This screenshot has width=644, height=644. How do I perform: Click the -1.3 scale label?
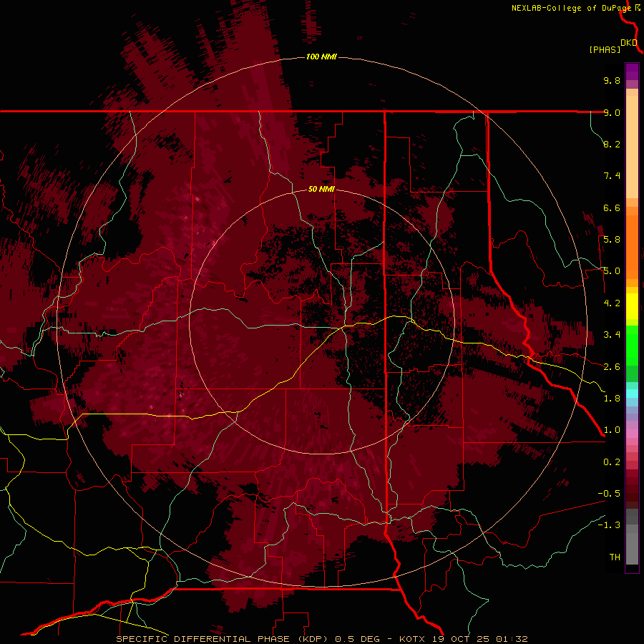pyautogui.click(x=609, y=525)
